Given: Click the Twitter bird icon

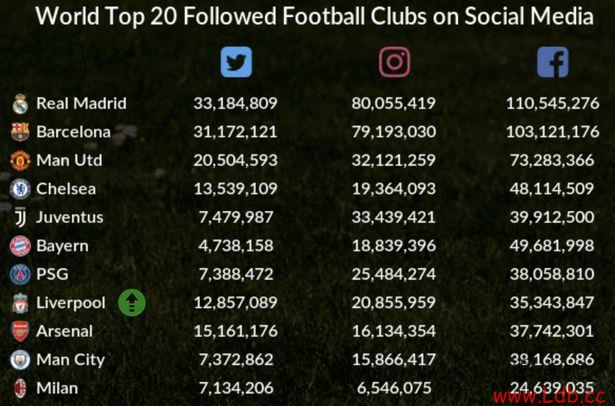Looking at the screenshot, I should pyautogui.click(x=236, y=62).
